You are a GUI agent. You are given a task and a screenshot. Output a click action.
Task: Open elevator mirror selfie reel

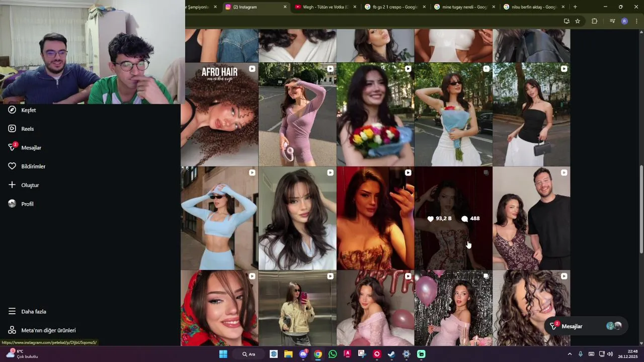[297, 308]
